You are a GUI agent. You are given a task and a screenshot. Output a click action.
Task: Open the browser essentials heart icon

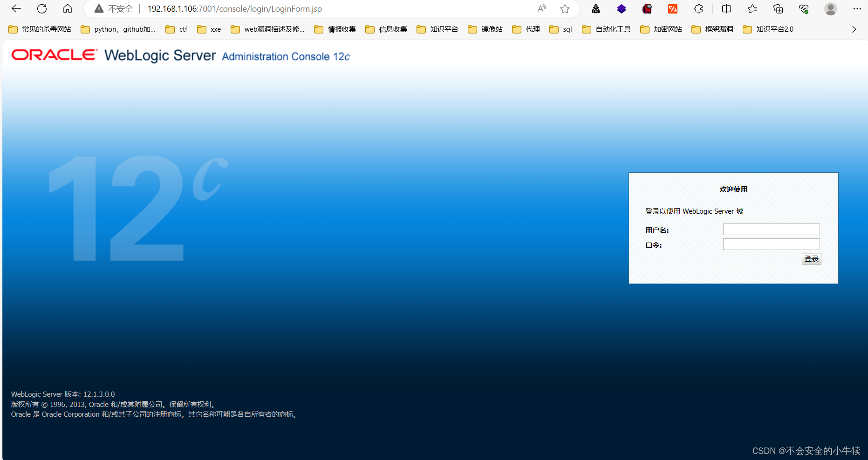point(804,9)
